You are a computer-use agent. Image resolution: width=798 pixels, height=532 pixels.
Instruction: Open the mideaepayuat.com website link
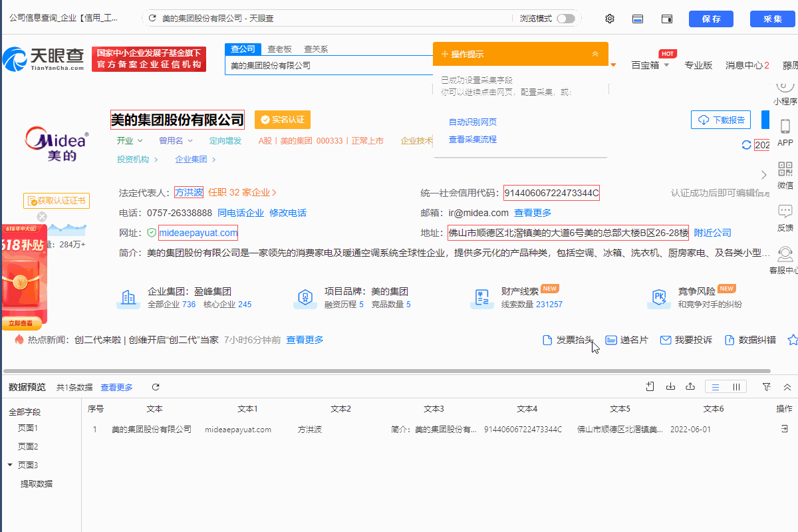198,233
